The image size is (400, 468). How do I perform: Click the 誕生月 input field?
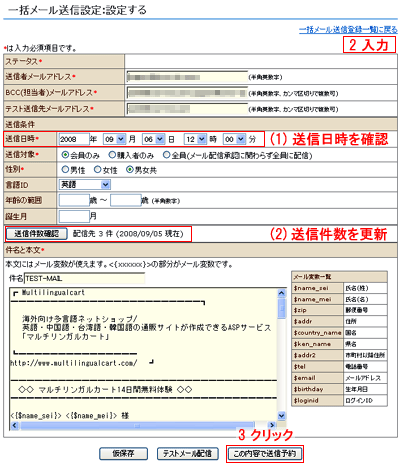(x=74, y=216)
